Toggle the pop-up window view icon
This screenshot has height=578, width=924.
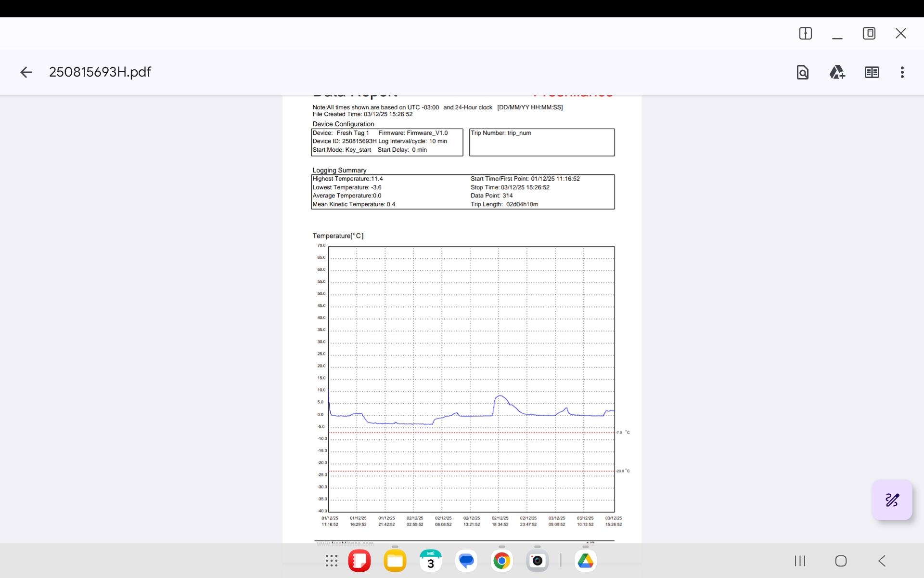tap(869, 33)
